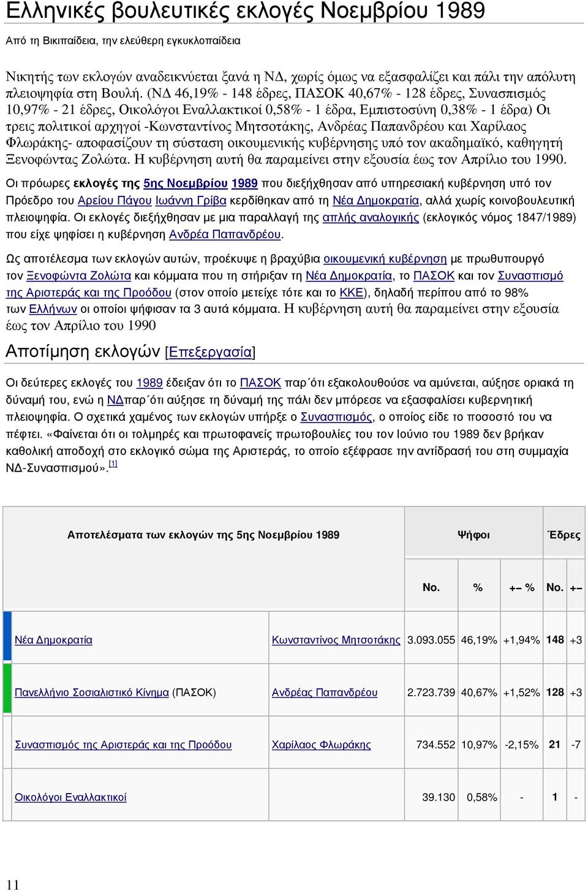
Task: Click table header 'Αποτελέσματα των εκλογών της 5ης Νοεμβρίου 1989'
Action: tap(203, 535)
